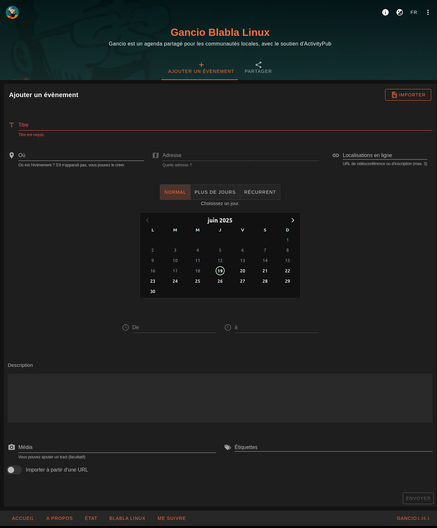Click the Média file input field
The height and width of the screenshot is (528, 437).
(117, 447)
